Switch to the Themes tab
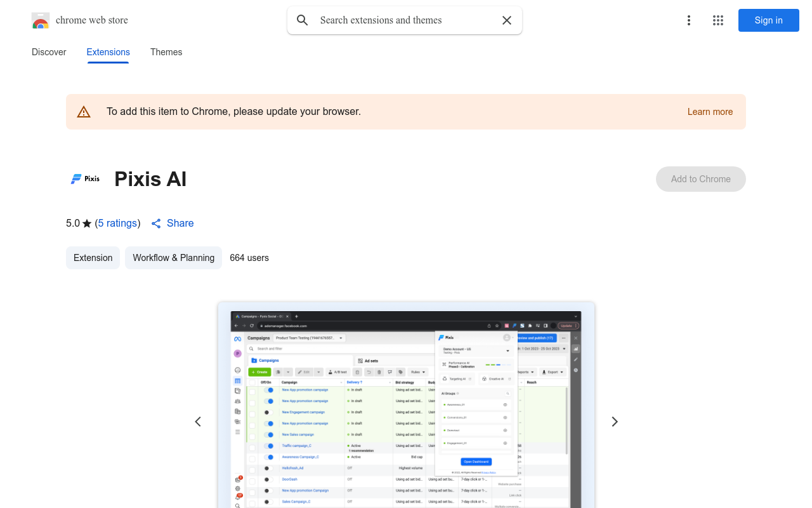This screenshot has width=812, height=508. (166, 52)
